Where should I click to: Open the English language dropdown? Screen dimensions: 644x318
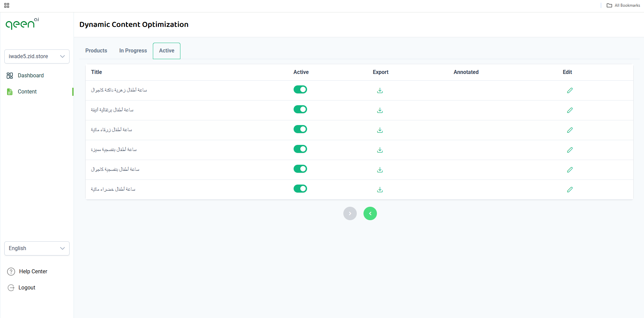pos(37,248)
